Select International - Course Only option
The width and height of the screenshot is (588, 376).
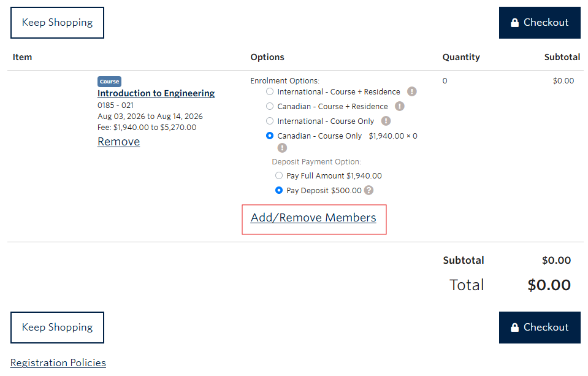pyautogui.click(x=269, y=121)
